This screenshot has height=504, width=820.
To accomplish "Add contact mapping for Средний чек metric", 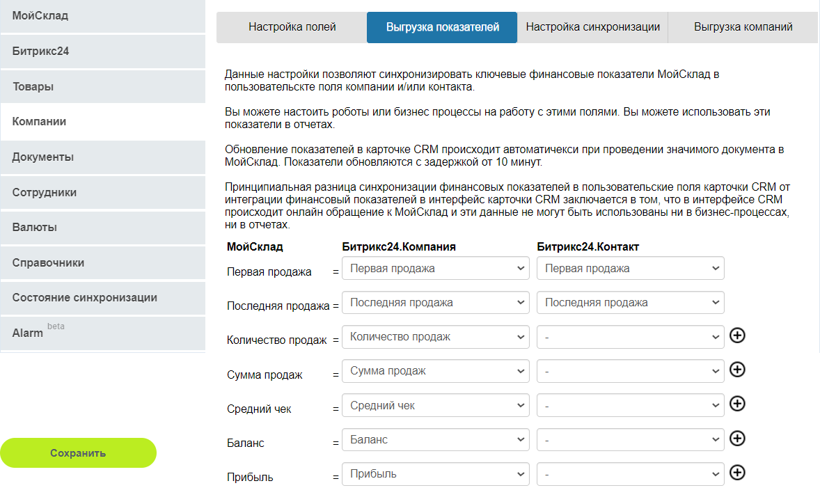I will pyautogui.click(x=738, y=404).
